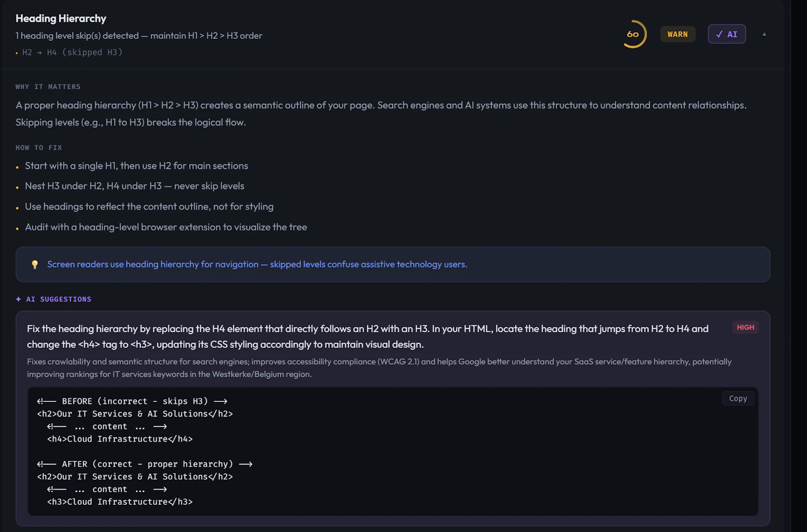The image size is (807, 532).
Task: Copy the code snippet with the Copy button
Action: click(x=737, y=398)
